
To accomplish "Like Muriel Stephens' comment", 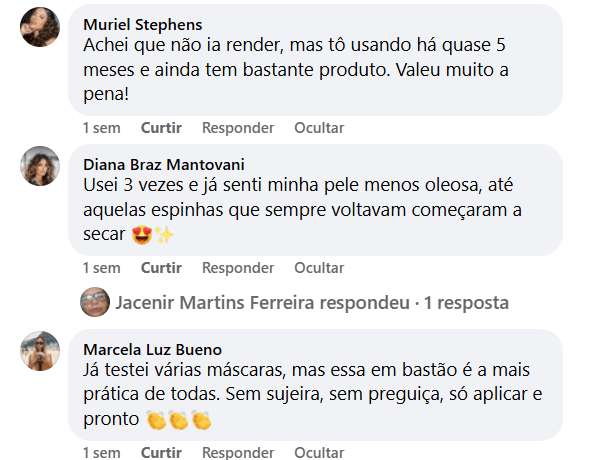I will coord(161,128).
